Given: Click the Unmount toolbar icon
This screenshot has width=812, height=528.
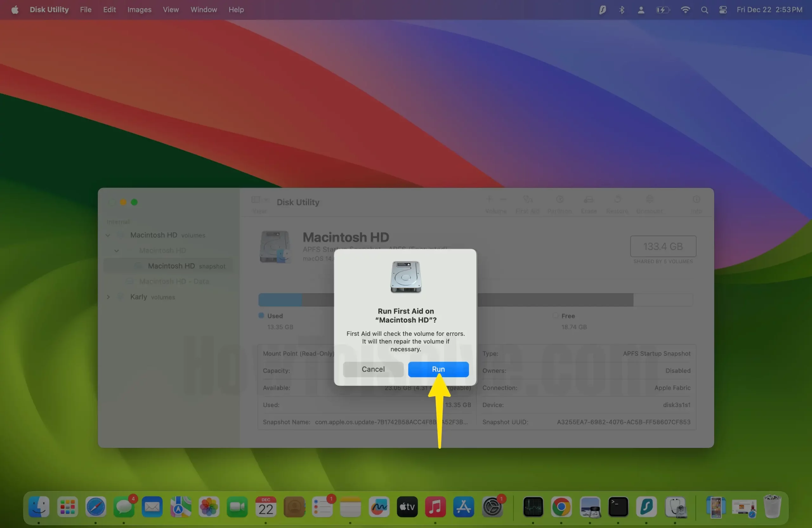Looking at the screenshot, I should [650, 199].
